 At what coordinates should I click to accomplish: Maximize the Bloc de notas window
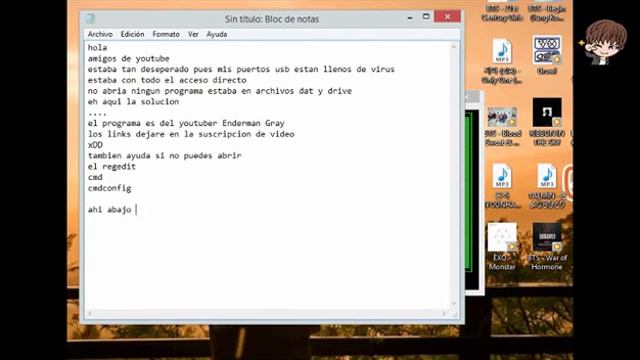(426, 17)
